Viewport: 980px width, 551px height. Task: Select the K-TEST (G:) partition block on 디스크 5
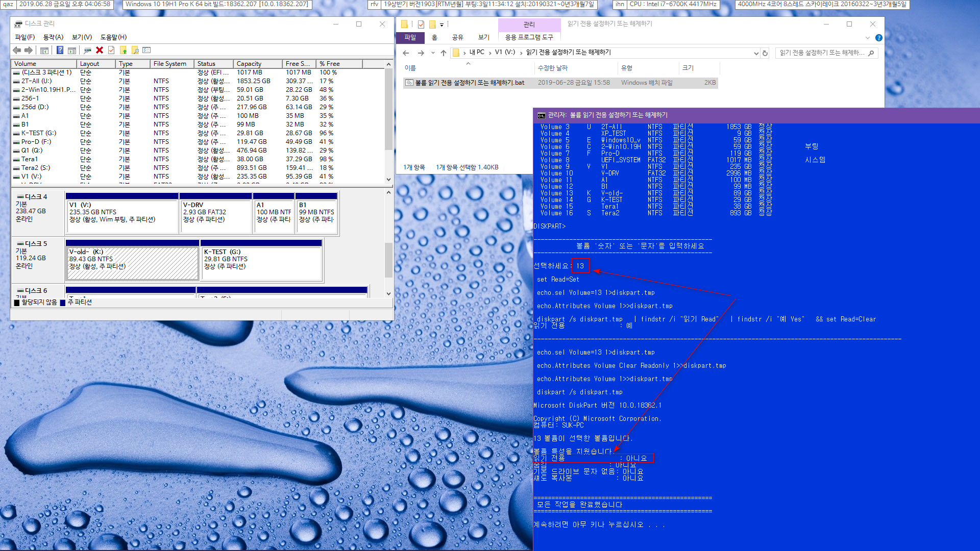[x=261, y=260]
